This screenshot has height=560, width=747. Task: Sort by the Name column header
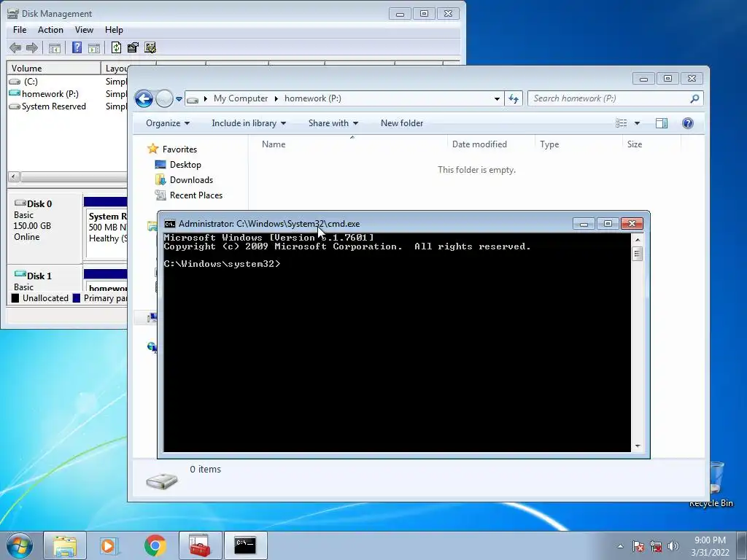coord(274,144)
